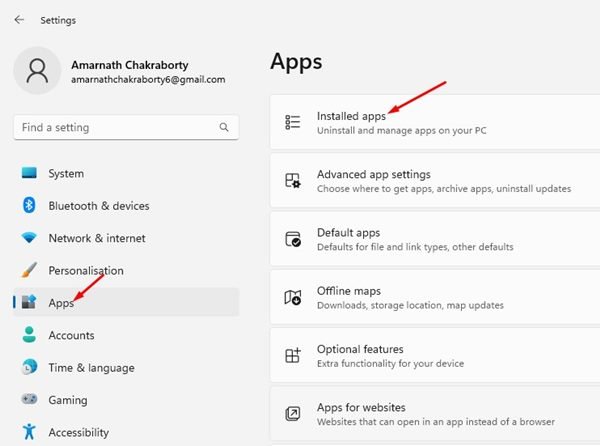Click the Default apps icon
This screenshot has width=600, height=446.
[293, 239]
